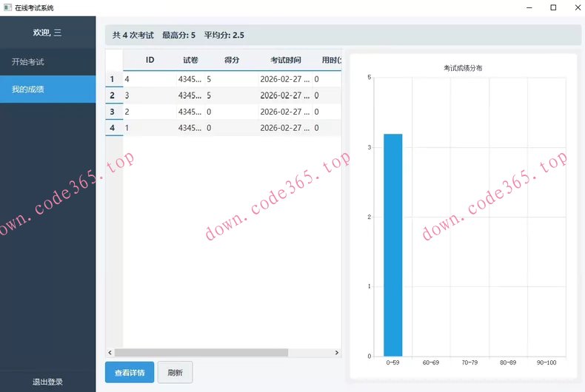
Task: Click the 共 4 次考试 summary text
Action: [x=133, y=36]
